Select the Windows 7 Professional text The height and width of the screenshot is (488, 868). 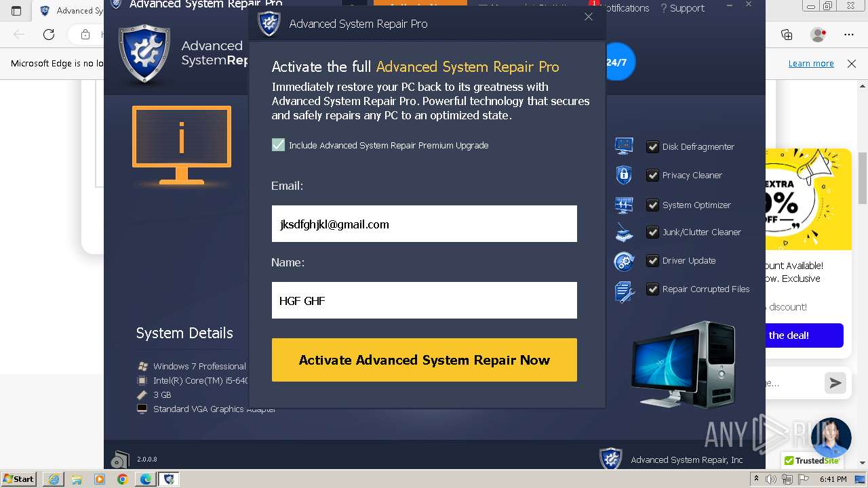click(199, 366)
